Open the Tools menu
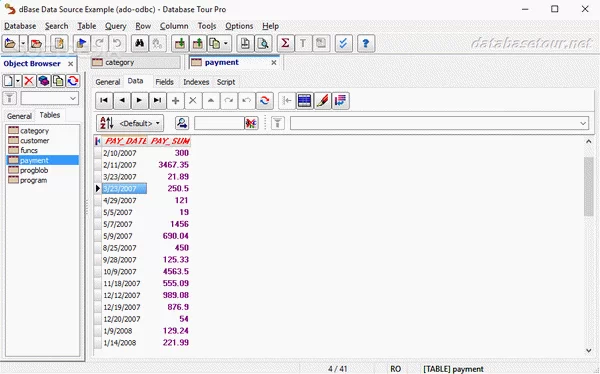Image resolution: width=600 pixels, height=374 pixels. coord(207,26)
